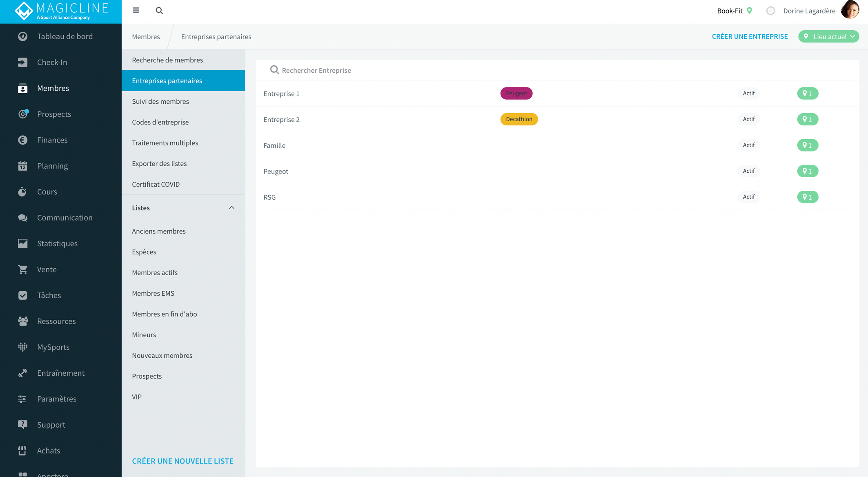Image resolution: width=868 pixels, height=477 pixels.
Task: Click the Book-Fit location pin icon
Action: coord(749,11)
